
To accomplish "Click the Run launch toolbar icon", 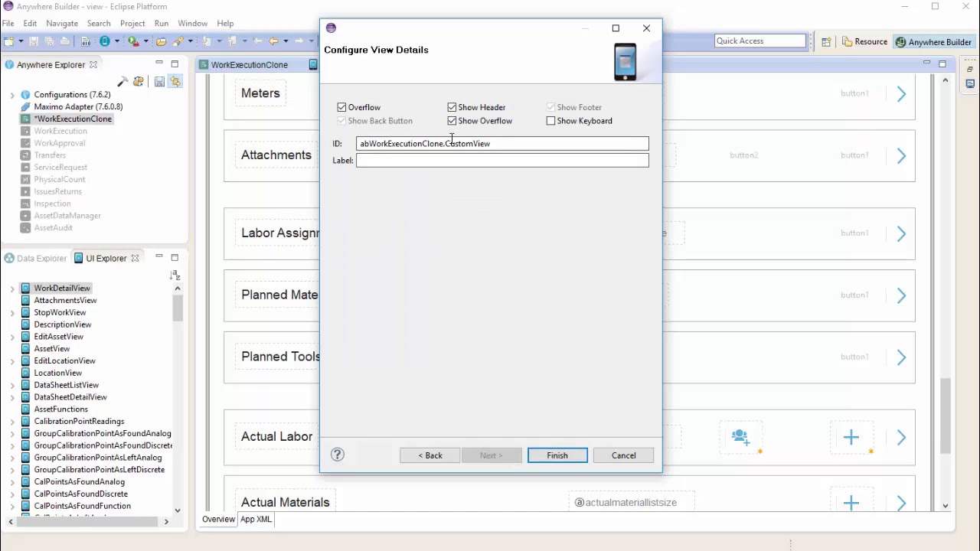I will (133, 41).
